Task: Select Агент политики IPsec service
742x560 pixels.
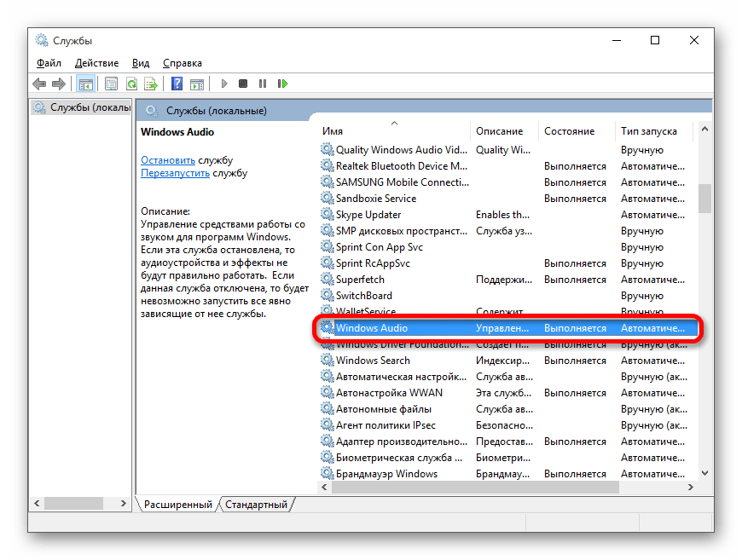Action: pos(507,424)
